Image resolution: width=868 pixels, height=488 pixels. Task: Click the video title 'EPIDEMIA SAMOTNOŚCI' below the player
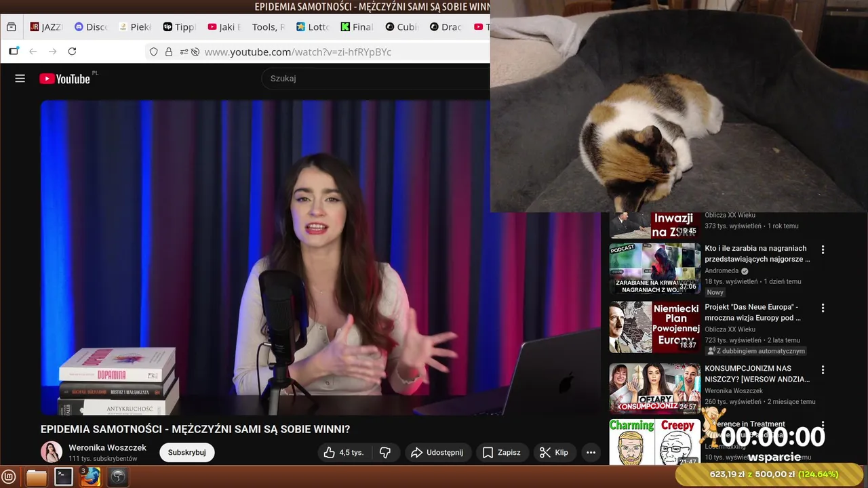click(195, 429)
